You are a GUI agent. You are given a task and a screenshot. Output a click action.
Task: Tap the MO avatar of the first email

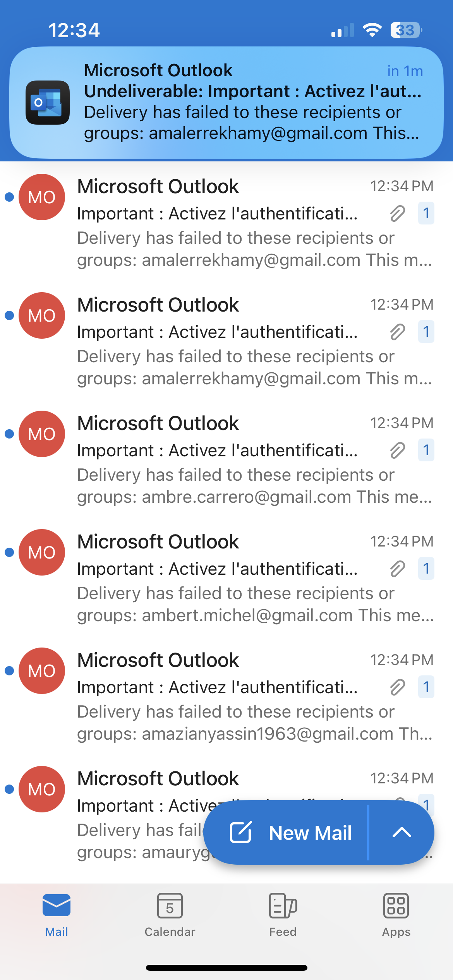pos(42,197)
